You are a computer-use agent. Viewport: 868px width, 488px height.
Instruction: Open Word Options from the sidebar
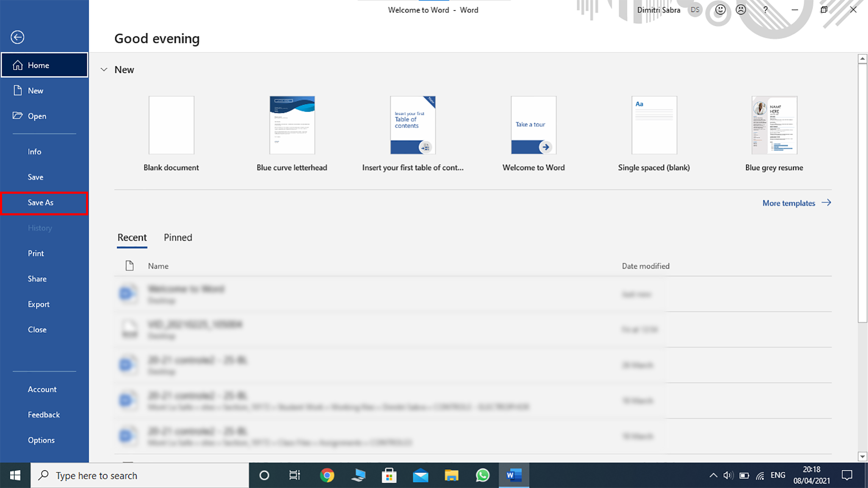click(41, 440)
